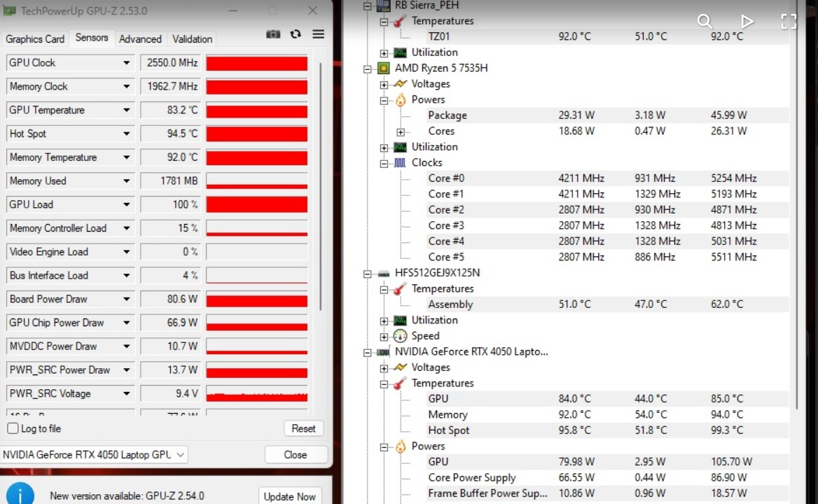Open the Board Power Draw dropdown
Image resolution: width=818 pixels, height=504 pixels.
click(x=126, y=299)
